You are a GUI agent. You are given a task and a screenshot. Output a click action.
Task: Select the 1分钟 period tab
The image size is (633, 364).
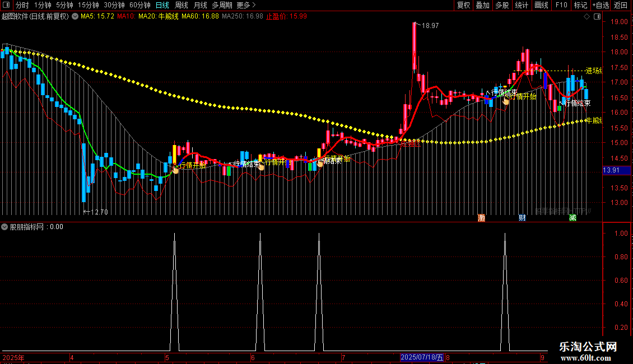coord(43,5)
